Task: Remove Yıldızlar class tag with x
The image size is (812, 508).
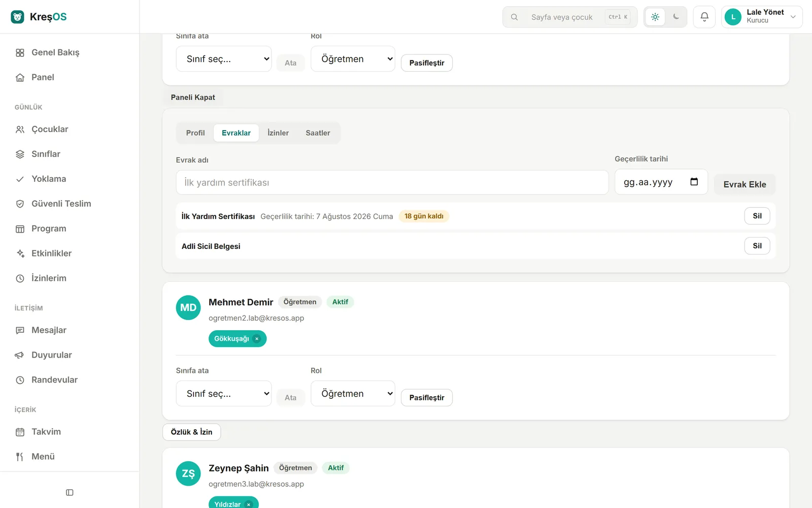Action: 248,504
